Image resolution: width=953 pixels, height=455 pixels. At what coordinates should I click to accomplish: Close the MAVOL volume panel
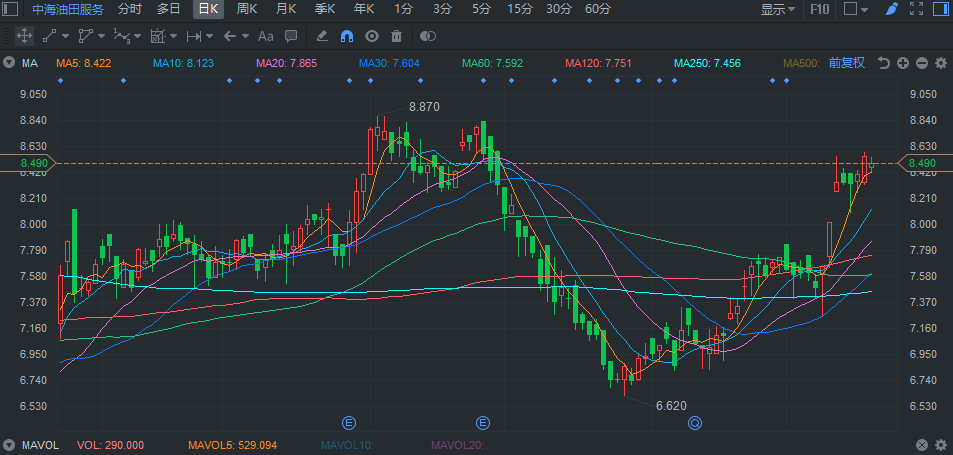[x=922, y=445]
